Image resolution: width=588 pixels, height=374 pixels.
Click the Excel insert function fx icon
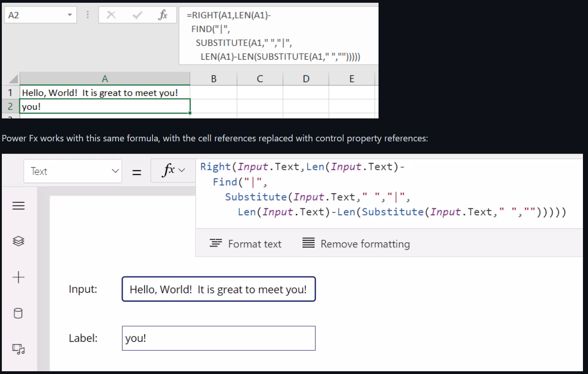pos(162,15)
